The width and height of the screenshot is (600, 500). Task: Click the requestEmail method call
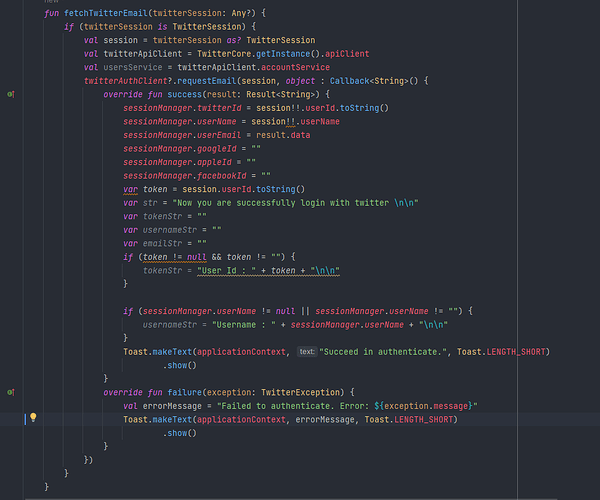[207, 81]
